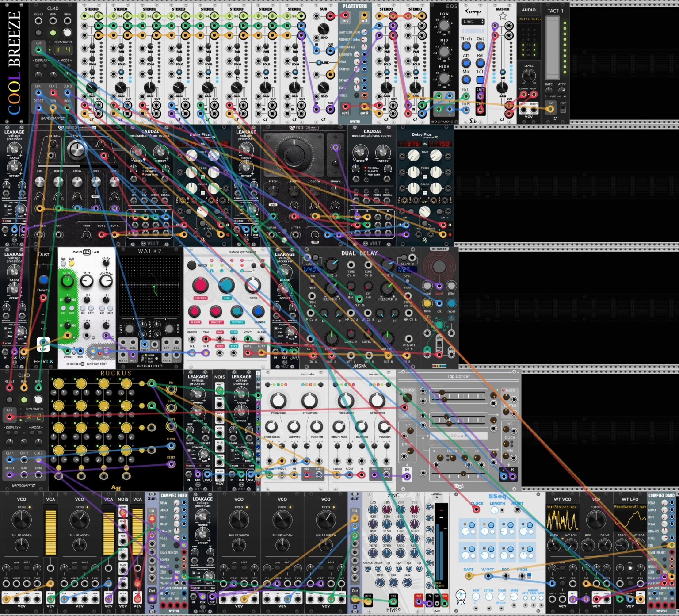Click the Thrsh knob on Komp

pos(466,46)
